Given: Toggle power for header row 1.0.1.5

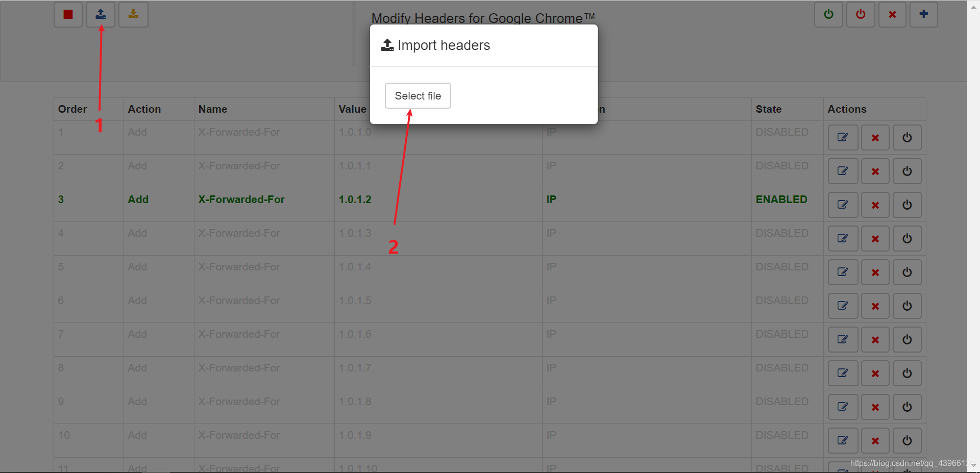Looking at the screenshot, I should click(907, 306).
